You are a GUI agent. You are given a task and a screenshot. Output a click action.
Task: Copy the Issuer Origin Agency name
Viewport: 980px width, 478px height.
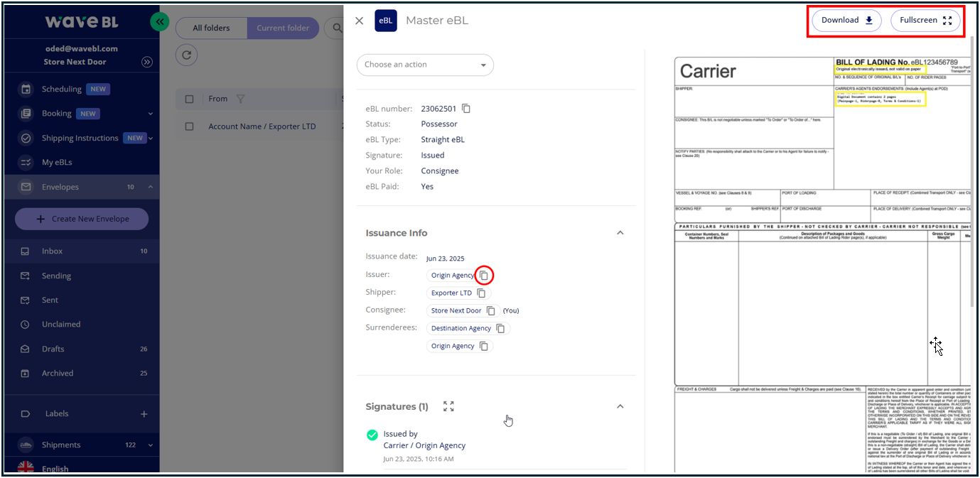[x=484, y=275]
